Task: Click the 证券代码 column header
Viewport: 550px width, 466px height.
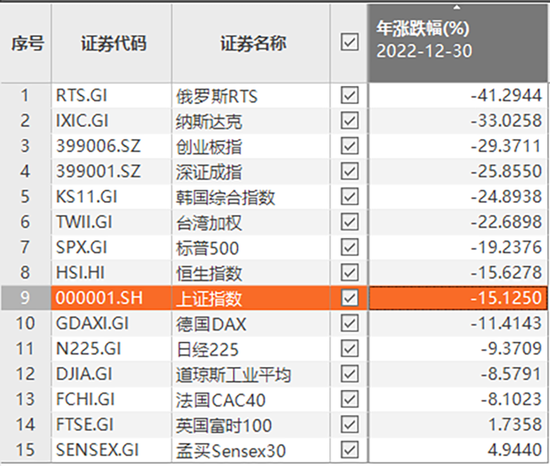Action: (112, 43)
